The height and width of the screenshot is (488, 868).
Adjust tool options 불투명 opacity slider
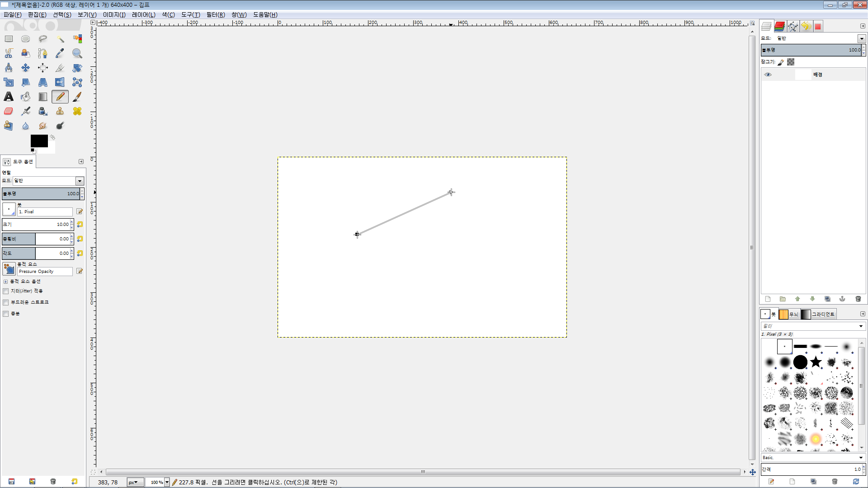[41, 194]
